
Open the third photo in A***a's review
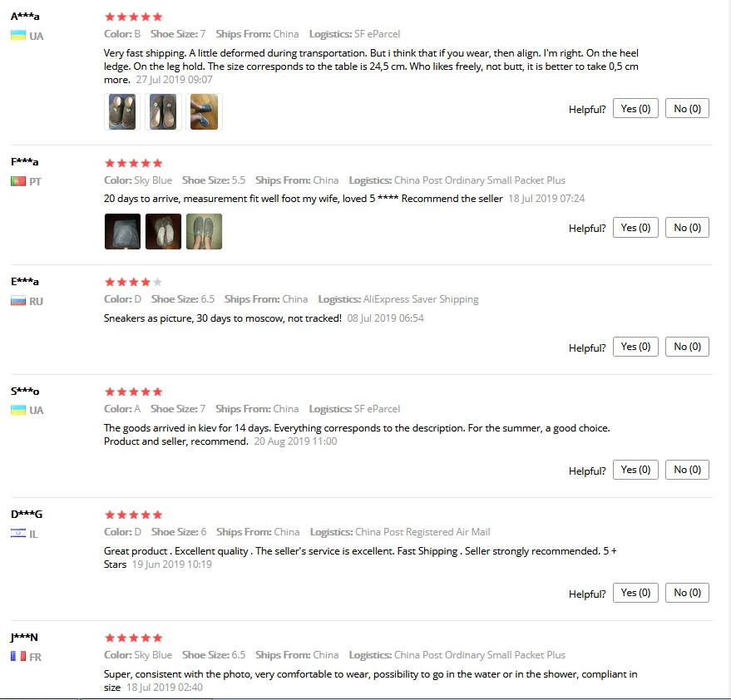click(x=205, y=112)
